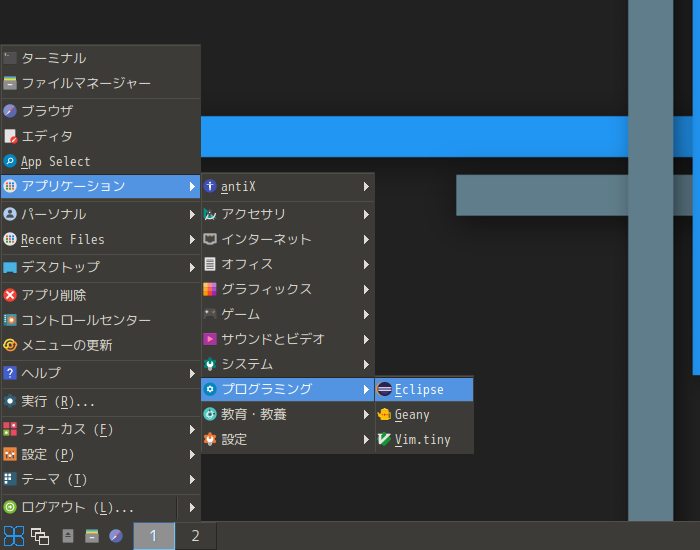Screen dimensions: 700x550
Task: Click the ファイルマネージャー icon in the menu
Action: pos(10,83)
